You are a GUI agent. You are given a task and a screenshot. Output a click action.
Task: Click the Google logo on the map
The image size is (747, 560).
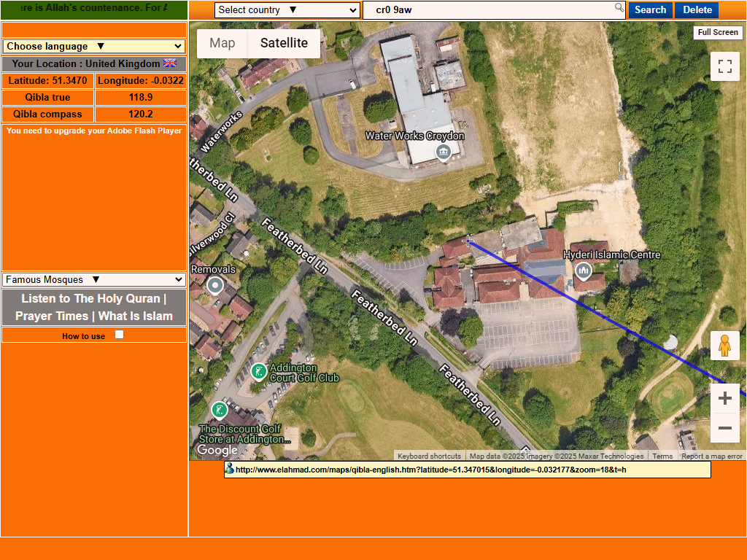217,450
